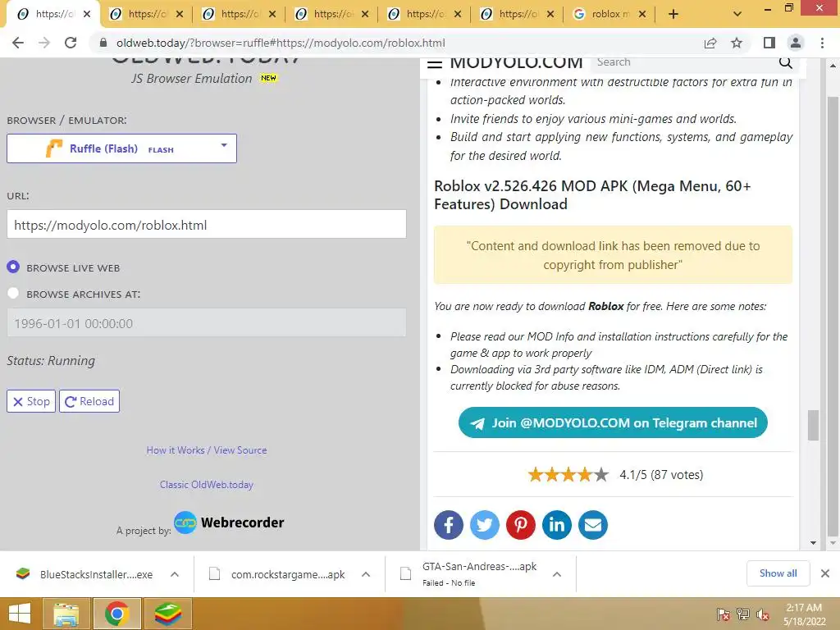The image size is (840, 630).
Task: Share on Twitter icon
Action: [x=484, y=525]
